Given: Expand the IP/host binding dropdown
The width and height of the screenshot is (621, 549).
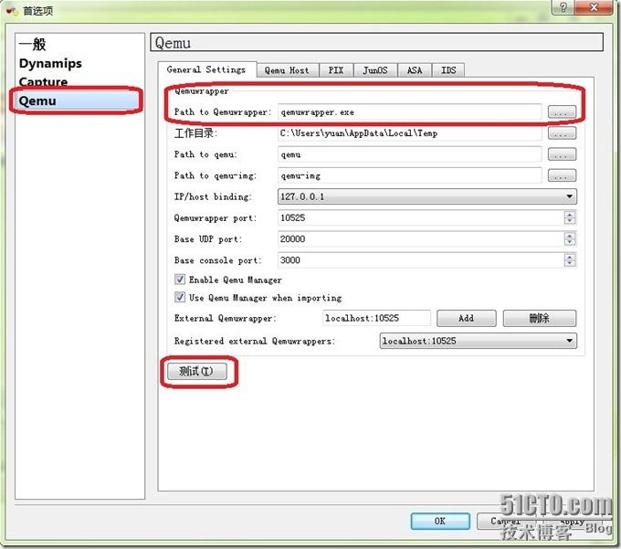Looking at the screenshot, I should tap(427, 196).
